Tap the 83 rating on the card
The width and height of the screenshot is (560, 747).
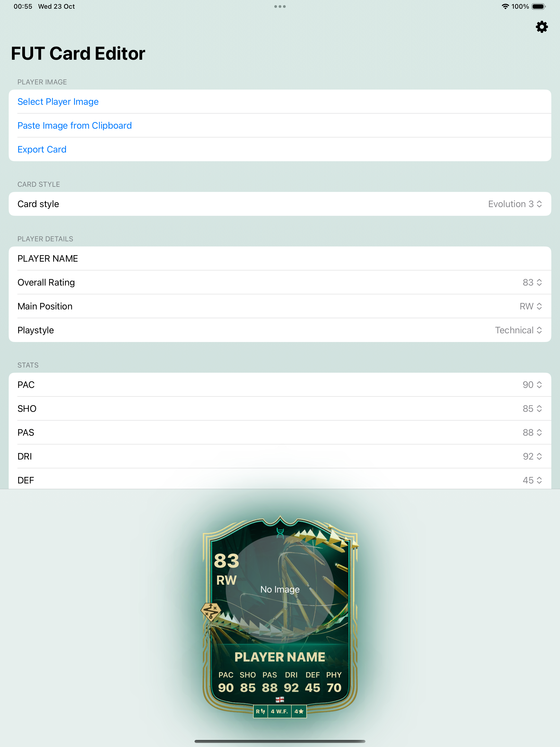[x=227, y=561]
